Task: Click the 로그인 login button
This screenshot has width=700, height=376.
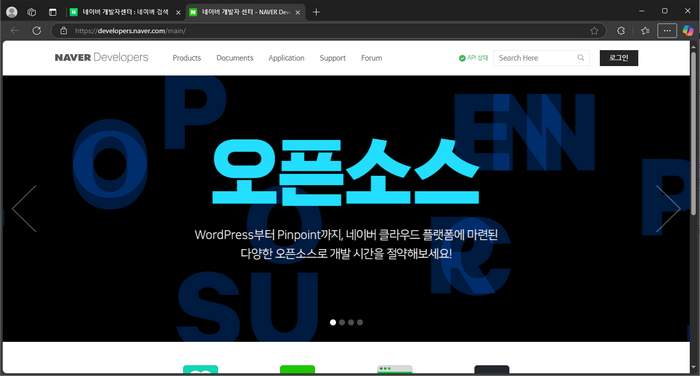Action: pyautogui.click(x=619, y=58)
